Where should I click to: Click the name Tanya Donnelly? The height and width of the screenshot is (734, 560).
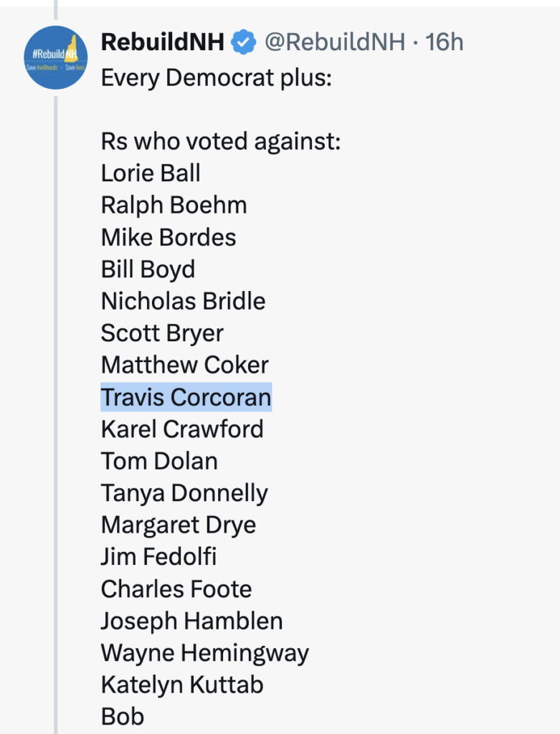[184, 493]
